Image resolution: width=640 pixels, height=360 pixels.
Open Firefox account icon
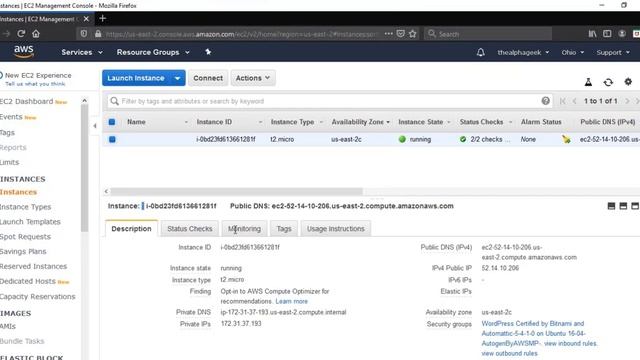[622, 34]
